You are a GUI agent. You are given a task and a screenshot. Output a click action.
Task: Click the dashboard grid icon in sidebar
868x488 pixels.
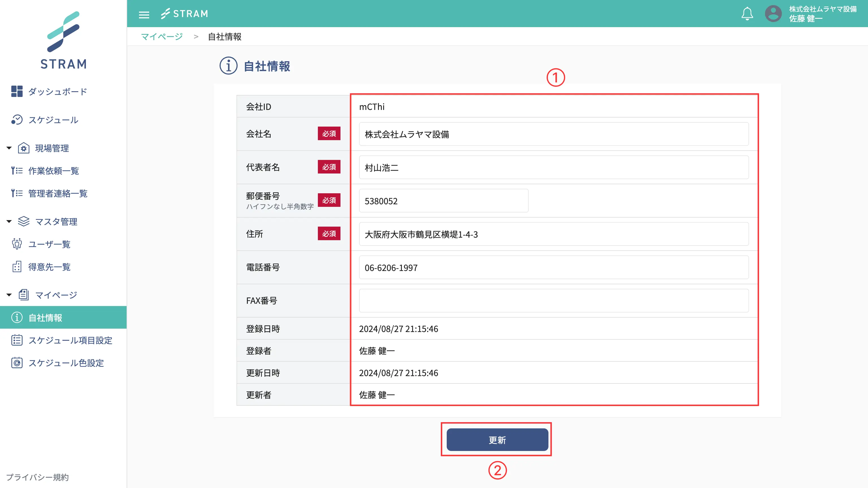17,91
